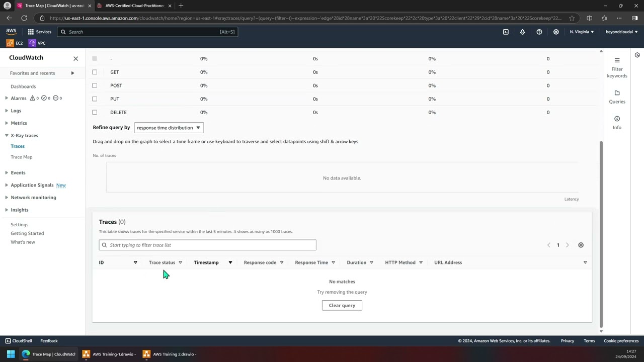The width and height of the screenshot is (644, 362).
Task: Open the notifications bell
Action: point(522,32)
